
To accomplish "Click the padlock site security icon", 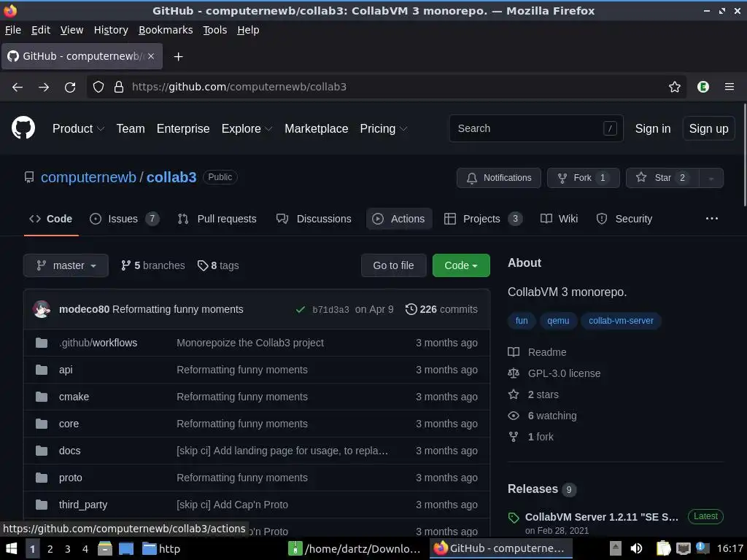I will [x=119, y=87].
